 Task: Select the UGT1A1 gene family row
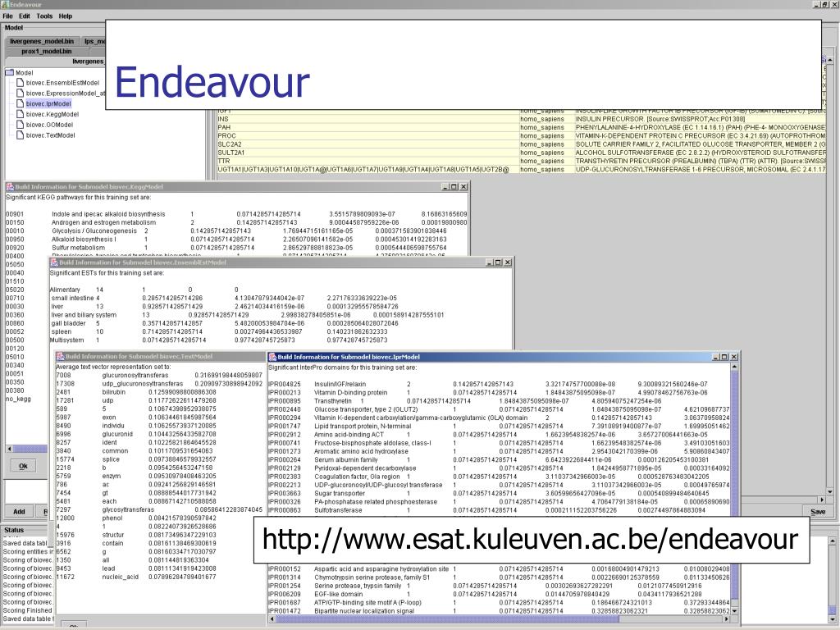(521, 169)
